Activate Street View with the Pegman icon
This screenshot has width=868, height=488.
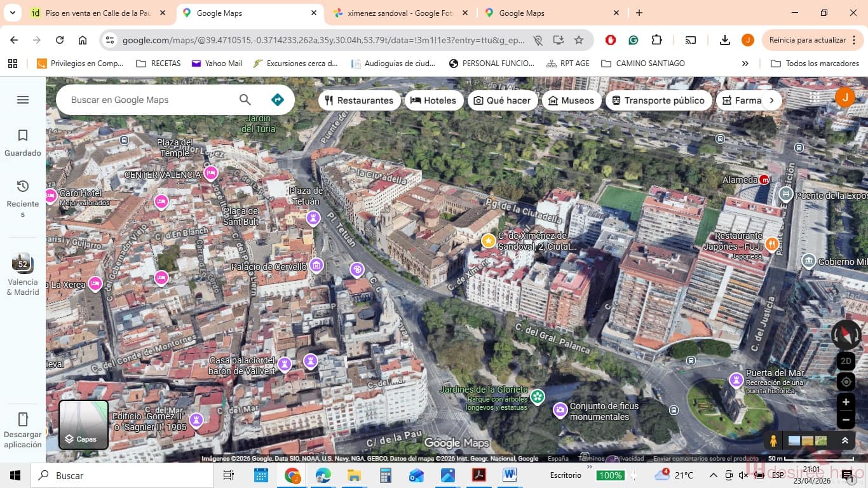[x=773, y=439]
